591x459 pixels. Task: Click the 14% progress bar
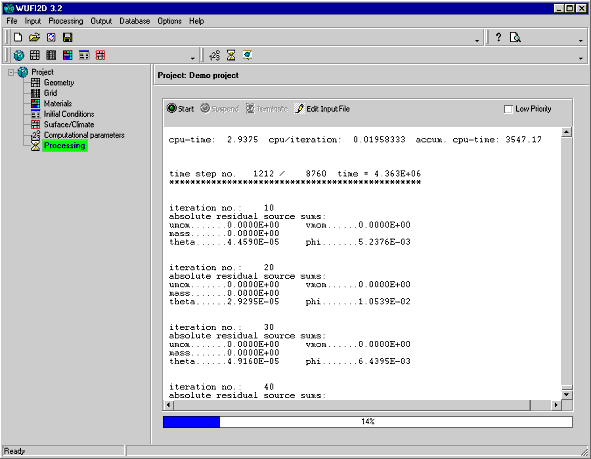tap(367, 422)
